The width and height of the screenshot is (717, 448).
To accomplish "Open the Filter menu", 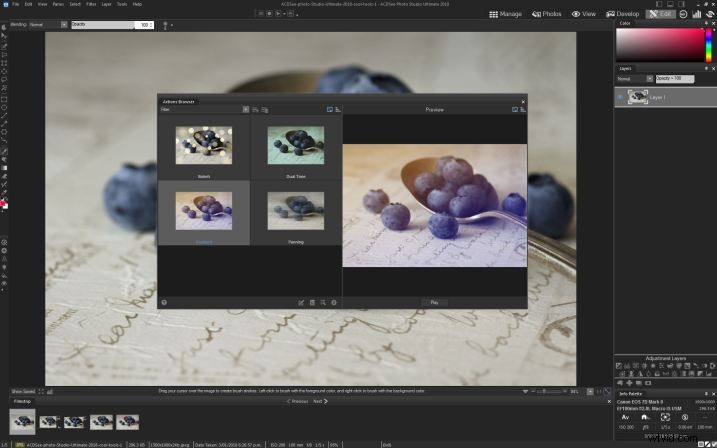I will point(91,4).
